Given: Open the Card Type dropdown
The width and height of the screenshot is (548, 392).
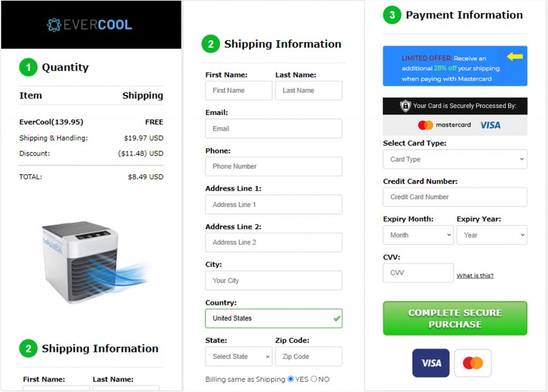Looking at the screenshot, I should (x=455, y=159).
